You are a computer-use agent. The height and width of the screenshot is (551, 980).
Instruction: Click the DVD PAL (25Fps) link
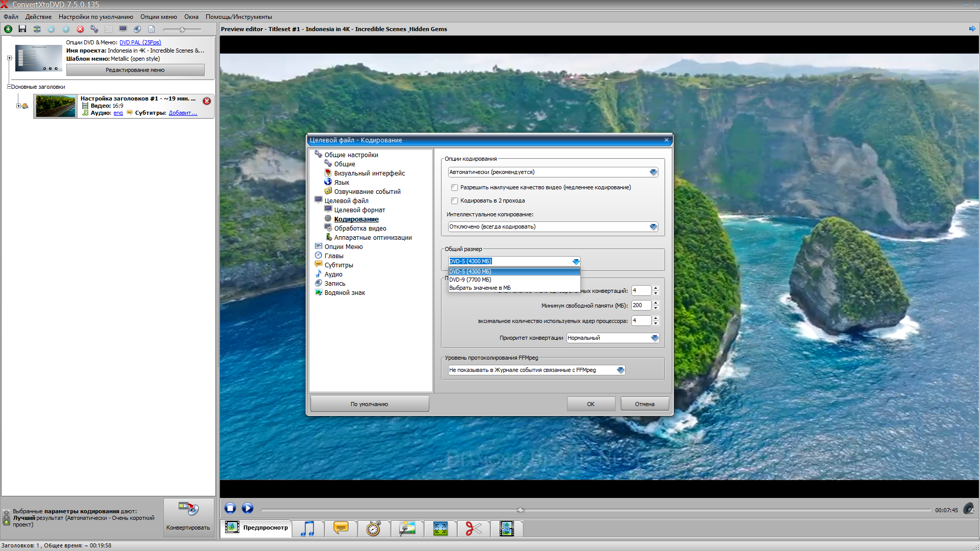tap(140, 42)
